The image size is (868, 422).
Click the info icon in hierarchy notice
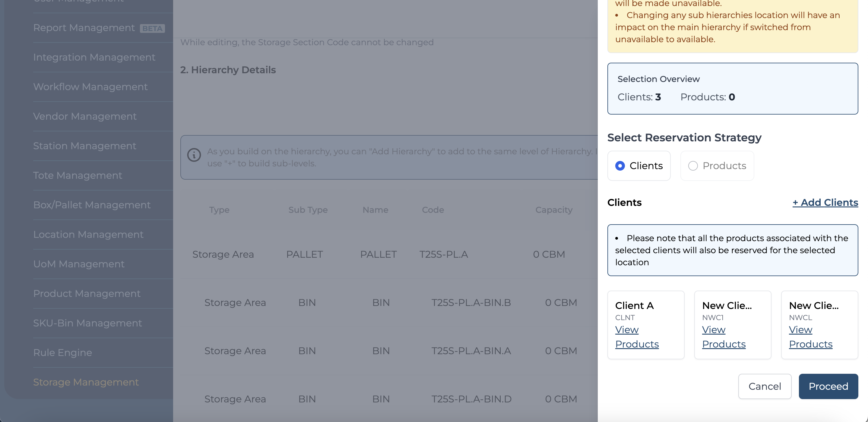(x=194, y=155)
